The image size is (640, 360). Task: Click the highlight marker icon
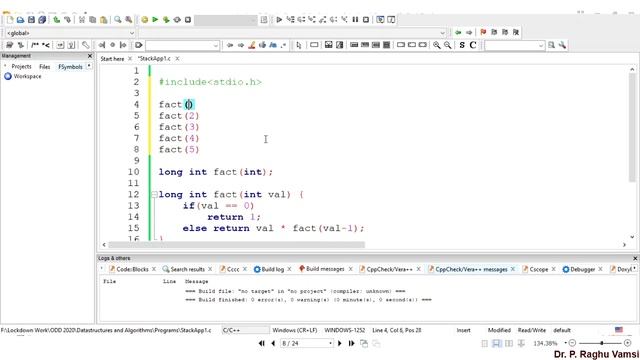tap(252, 45)
